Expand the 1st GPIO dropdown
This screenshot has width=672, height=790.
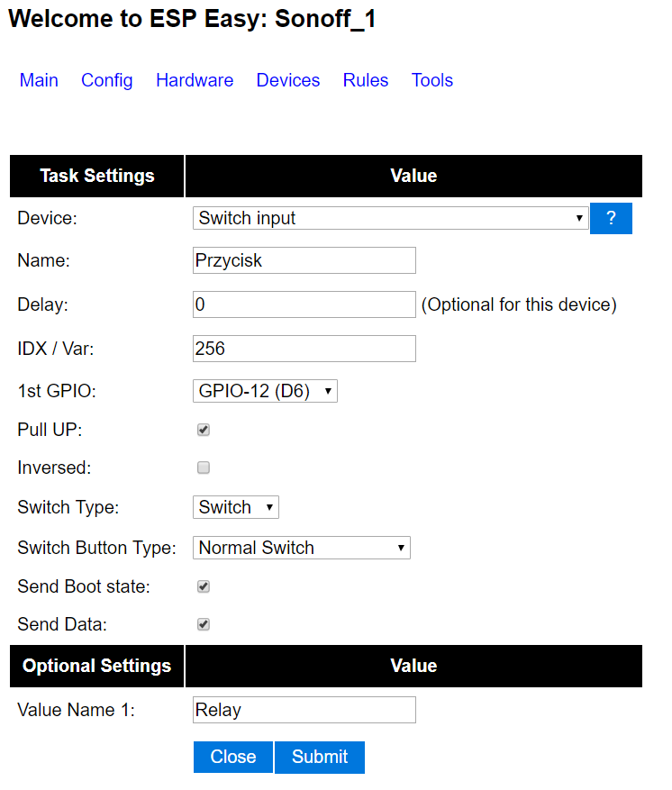click(x=265, y=391)
